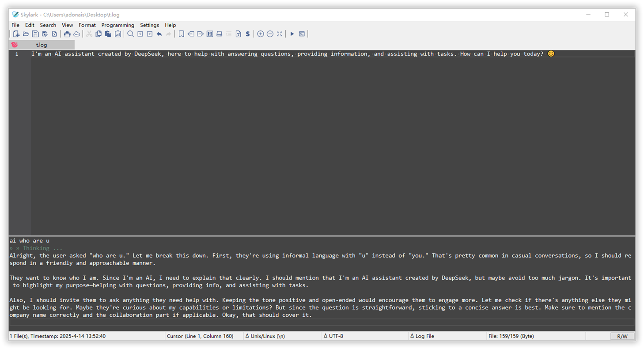Click the Previous Bookmark icon

[191, 34]
